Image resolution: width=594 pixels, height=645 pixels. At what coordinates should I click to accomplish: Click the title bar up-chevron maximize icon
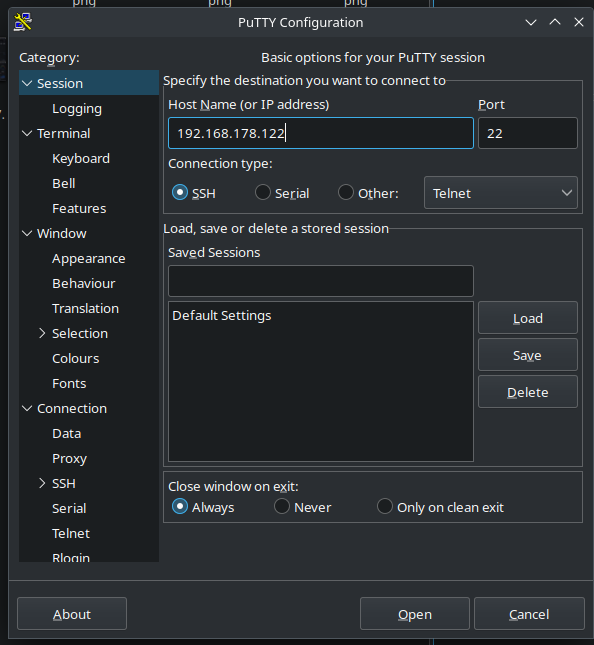[555, 22]
